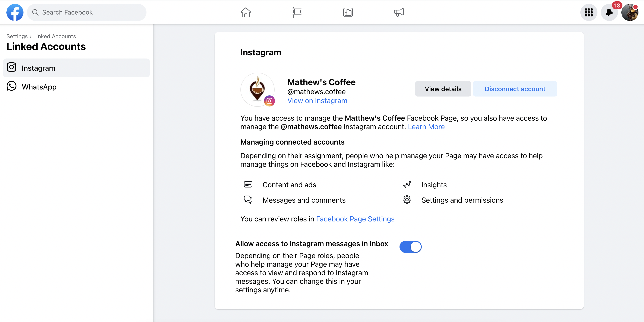Viewport: 644px width, 322px height.
Task: Click the Instagram sidebar icon
Action: 12,67
